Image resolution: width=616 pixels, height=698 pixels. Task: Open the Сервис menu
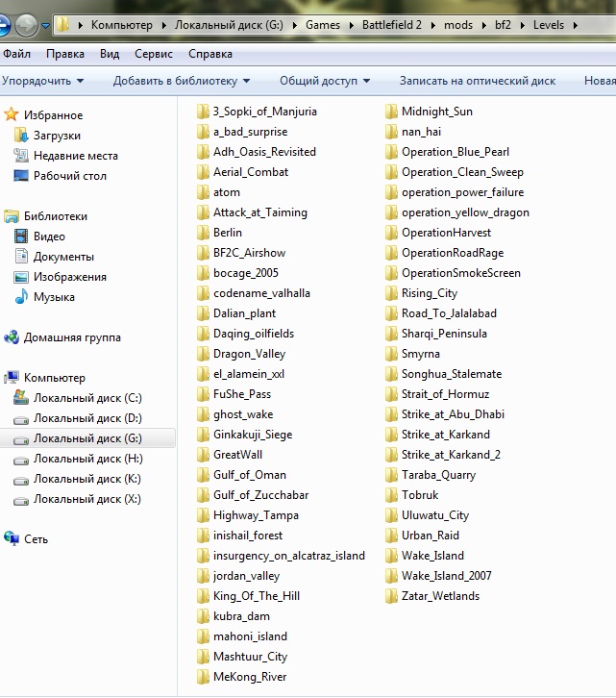[x=154, y=54]
